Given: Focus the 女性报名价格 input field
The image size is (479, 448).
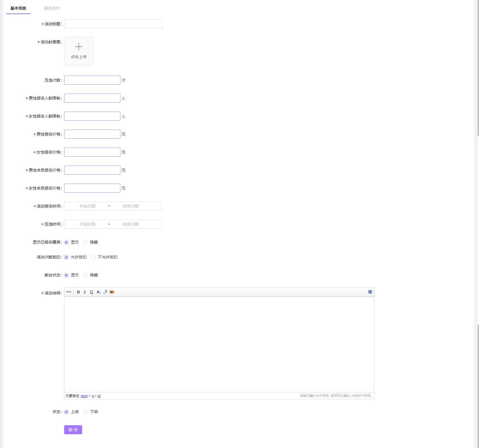Looking at the screenshot, I should pos(92,152).
